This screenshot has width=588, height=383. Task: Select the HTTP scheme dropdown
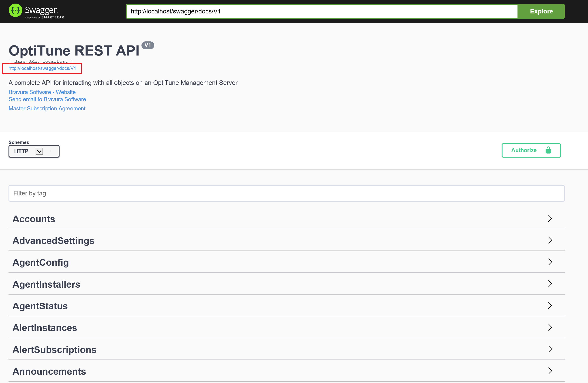click(x=28, y=151)
